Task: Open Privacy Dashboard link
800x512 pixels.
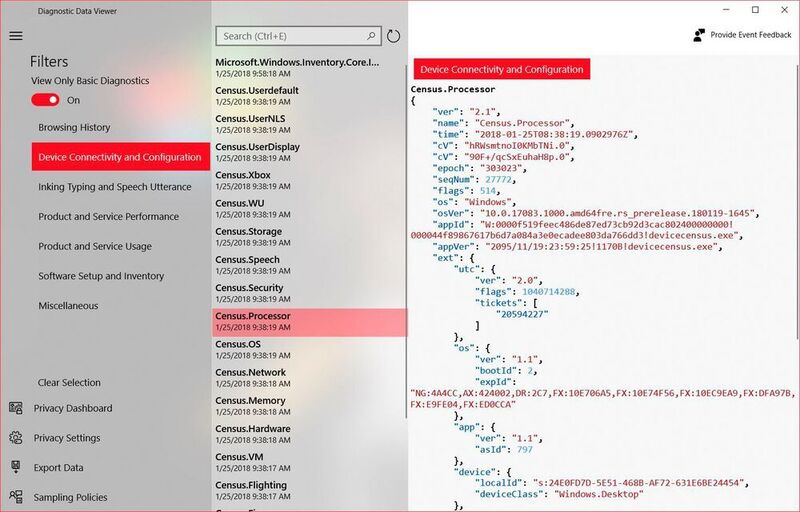Action: (73, 408)
